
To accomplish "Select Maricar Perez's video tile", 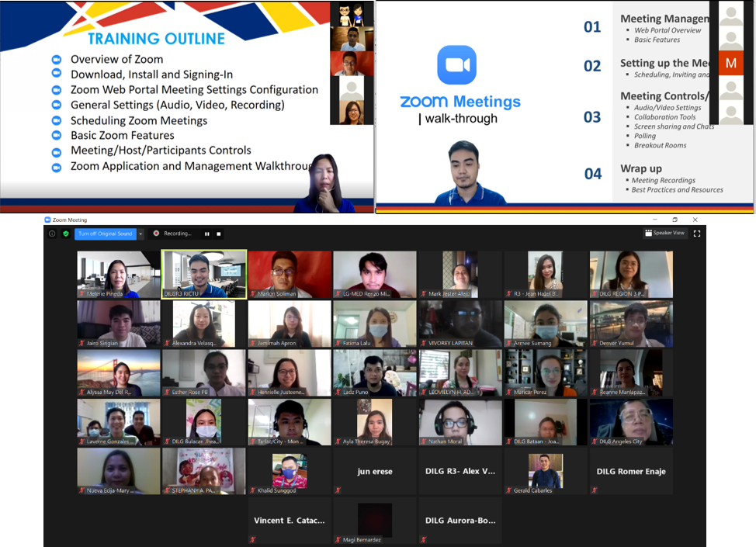I will [546, 373].
